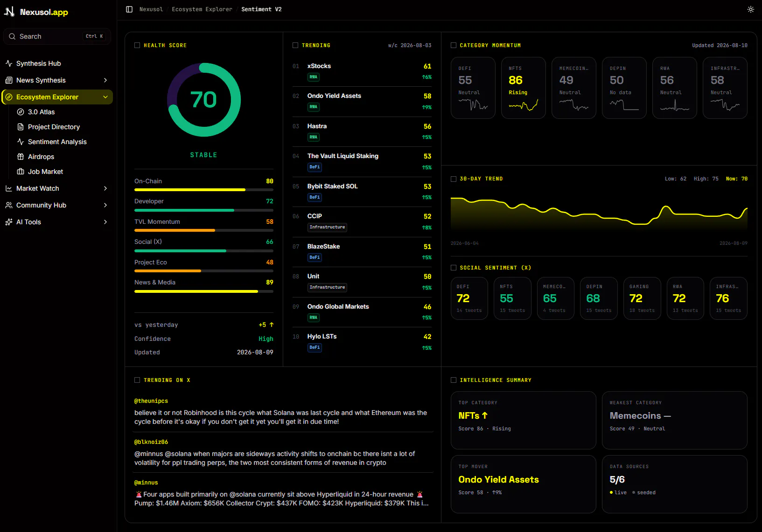Switch theme with the sun icon
The height and width of the screenshot is (532, 762).
pyautogui.click(x=750, y=9)
